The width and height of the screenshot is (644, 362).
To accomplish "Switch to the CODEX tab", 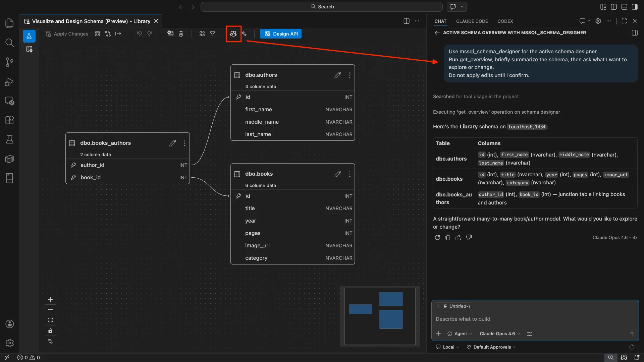I will (505, 21).
